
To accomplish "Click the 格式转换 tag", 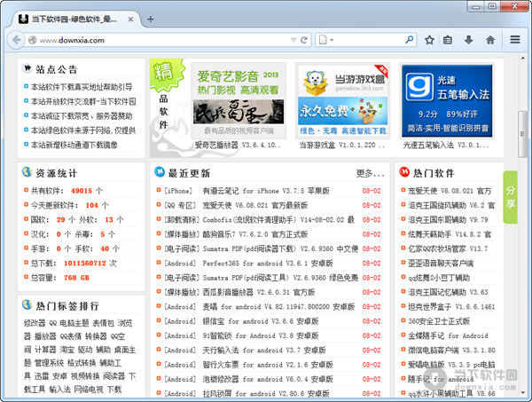I will click(x=82, y=363).
